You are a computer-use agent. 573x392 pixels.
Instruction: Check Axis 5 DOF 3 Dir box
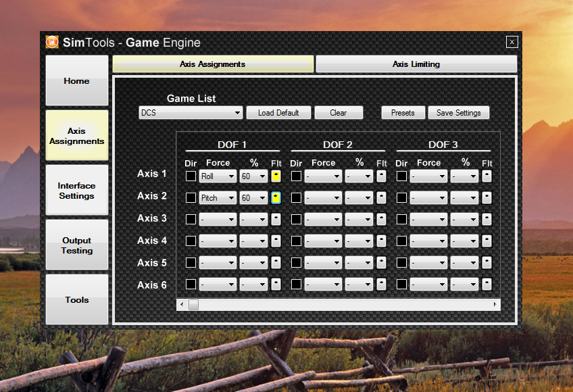coord(401,262)
